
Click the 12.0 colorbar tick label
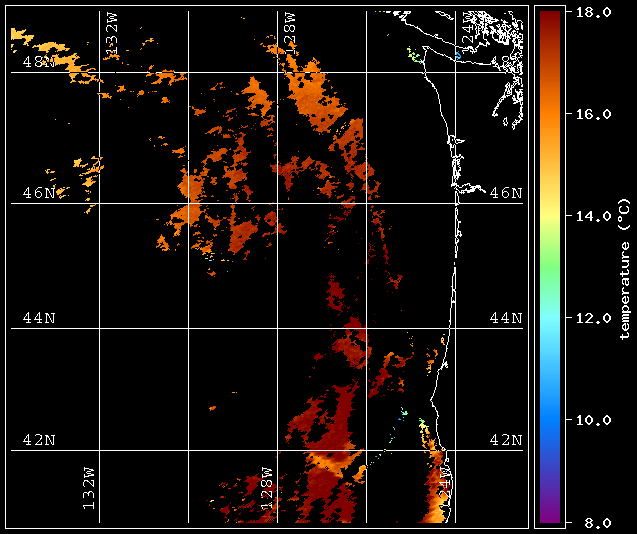click(x=588, y=318)
